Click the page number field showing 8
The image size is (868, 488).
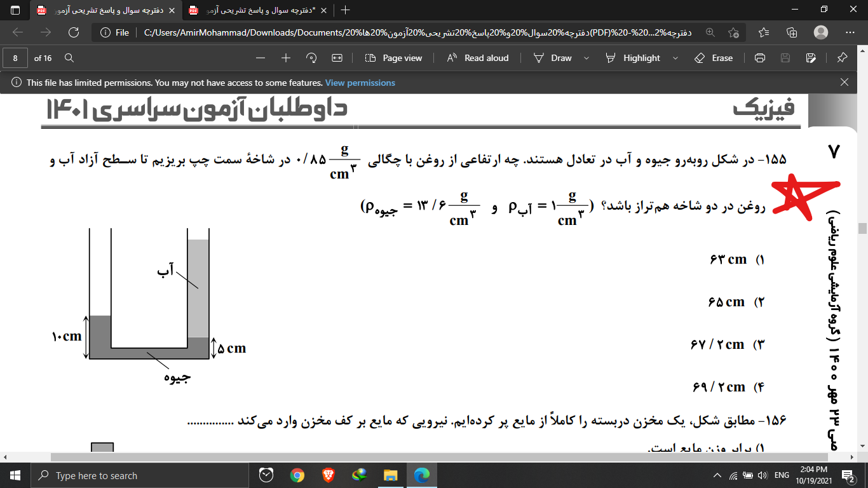15,58
